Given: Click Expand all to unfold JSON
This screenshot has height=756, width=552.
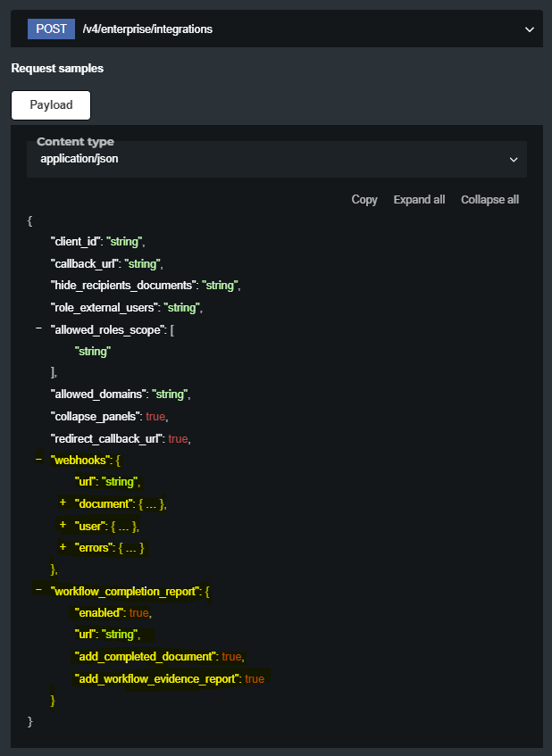Looking at the screenshot, I should coord(419,200).
